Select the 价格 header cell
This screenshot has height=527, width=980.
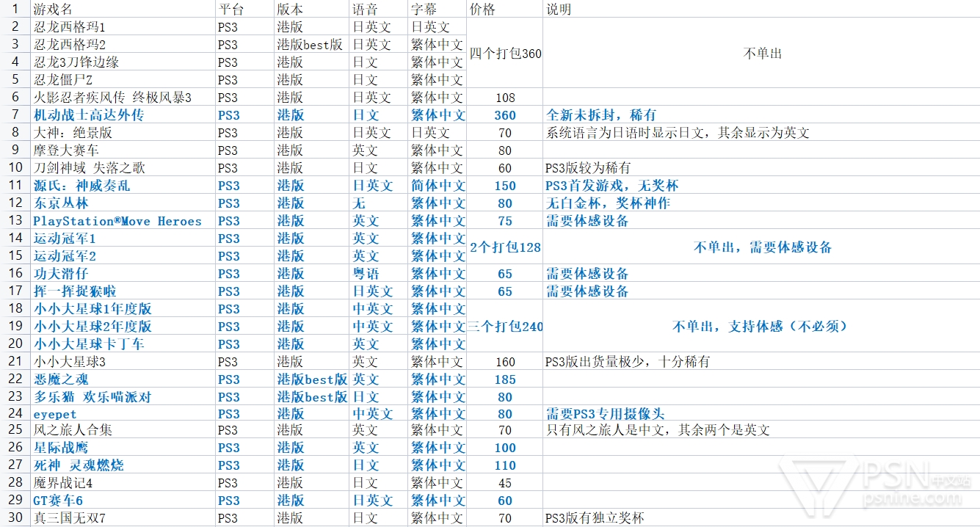(505, 9)
